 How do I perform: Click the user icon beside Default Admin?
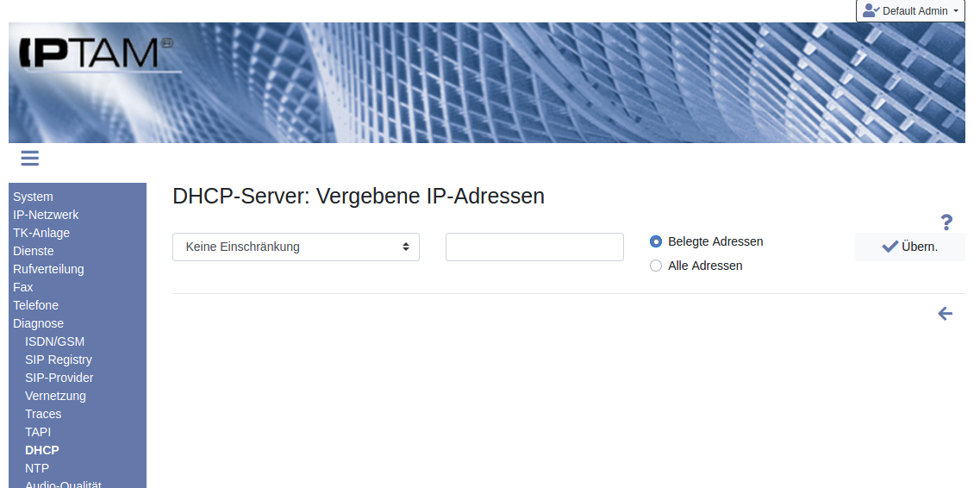click(871, 11)
